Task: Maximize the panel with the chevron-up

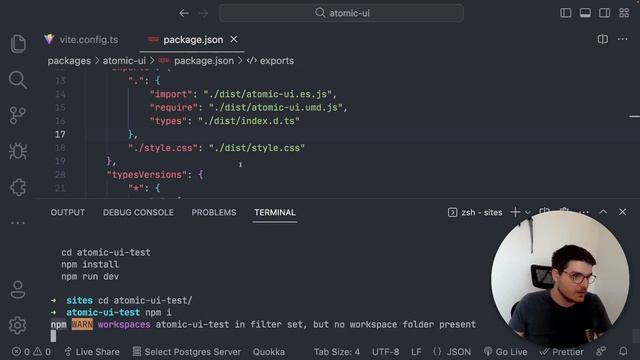Action: [603, 212]
